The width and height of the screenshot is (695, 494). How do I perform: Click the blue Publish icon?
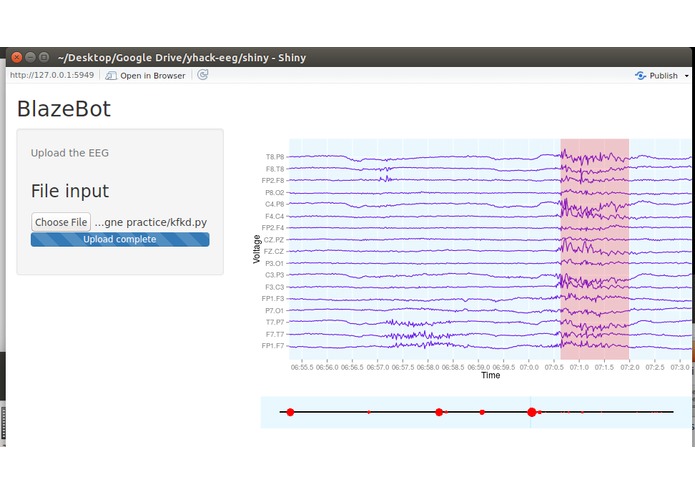[640, 76]
